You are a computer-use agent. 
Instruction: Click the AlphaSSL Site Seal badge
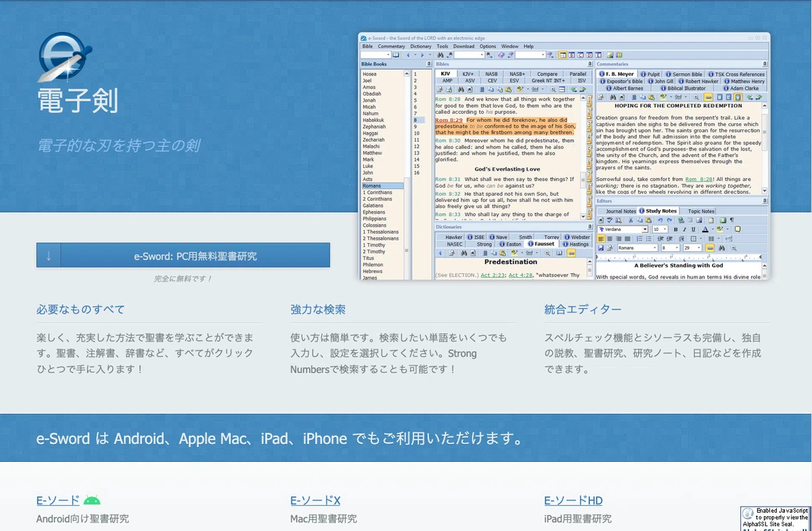(775, 518)
